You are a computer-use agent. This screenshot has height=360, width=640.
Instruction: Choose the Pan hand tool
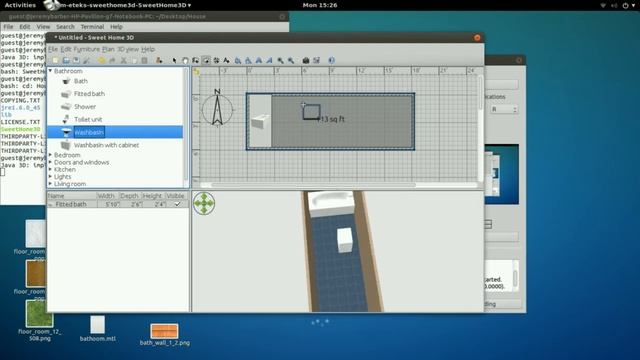pyautogui.click(x=185, y=60)
